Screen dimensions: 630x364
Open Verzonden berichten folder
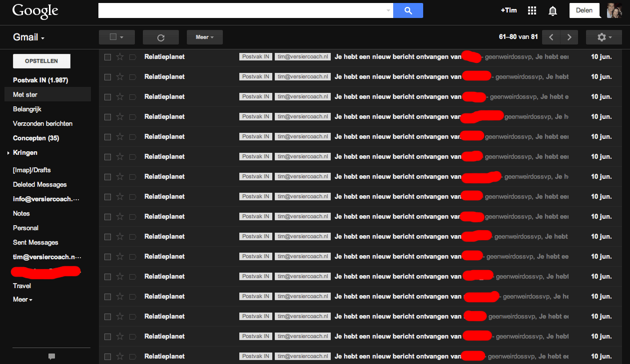[43, 123]
